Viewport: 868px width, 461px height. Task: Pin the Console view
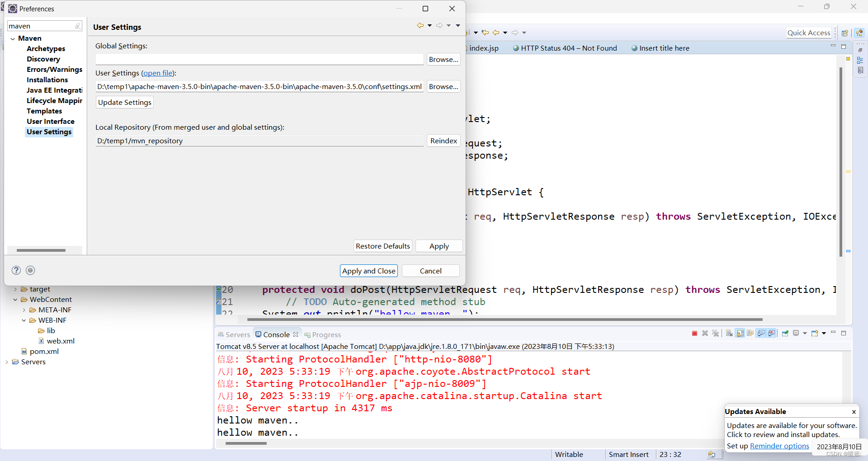coord(785,334)
